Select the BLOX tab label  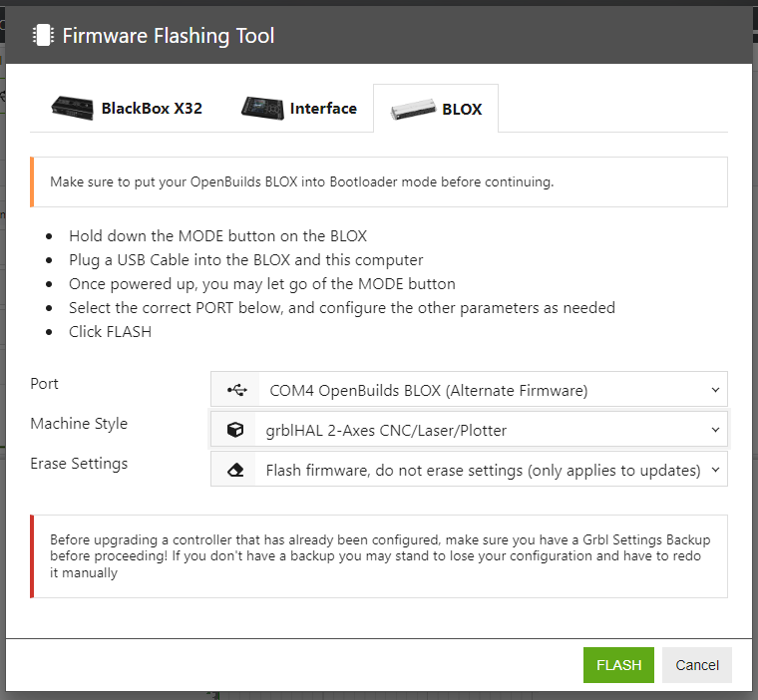pos(462,110)
